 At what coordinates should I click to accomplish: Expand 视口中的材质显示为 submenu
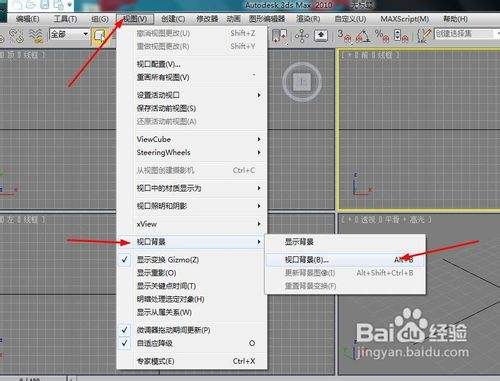tap(192, 188)
